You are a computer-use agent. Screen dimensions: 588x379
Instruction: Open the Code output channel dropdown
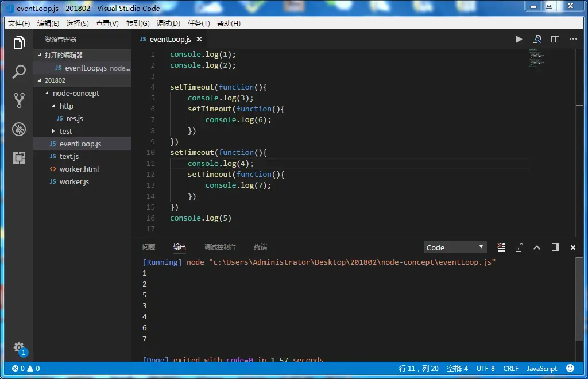pyautogui.click(x=455, y=247)
